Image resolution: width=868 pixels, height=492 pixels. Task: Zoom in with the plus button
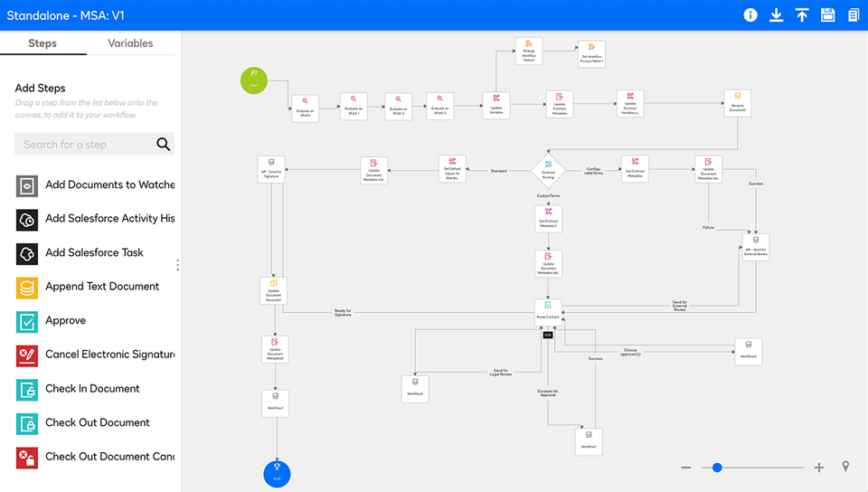[x=819, y=468]
